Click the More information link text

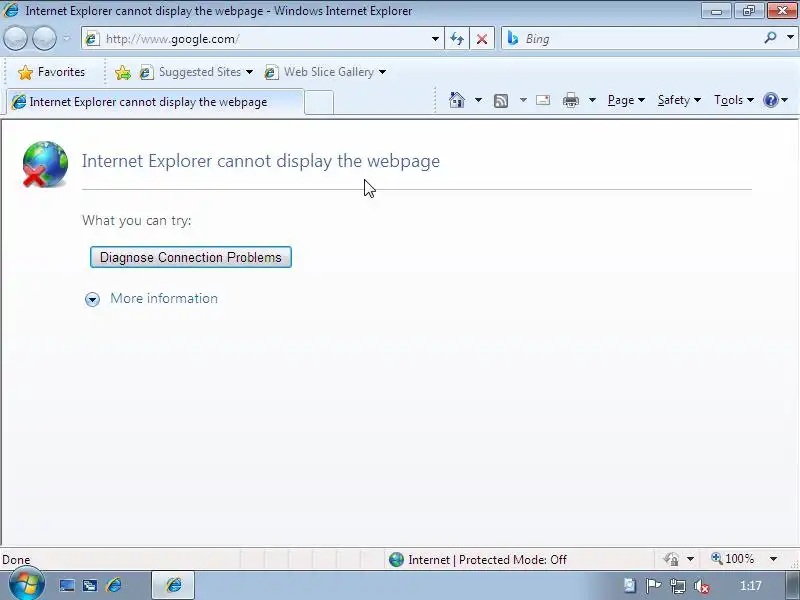point(164,298)
